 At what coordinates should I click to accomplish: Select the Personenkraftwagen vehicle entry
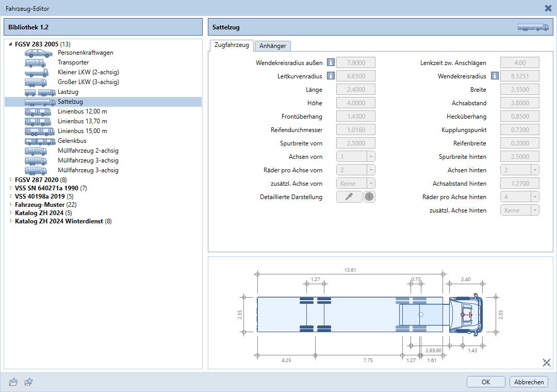tap(85, 53)
